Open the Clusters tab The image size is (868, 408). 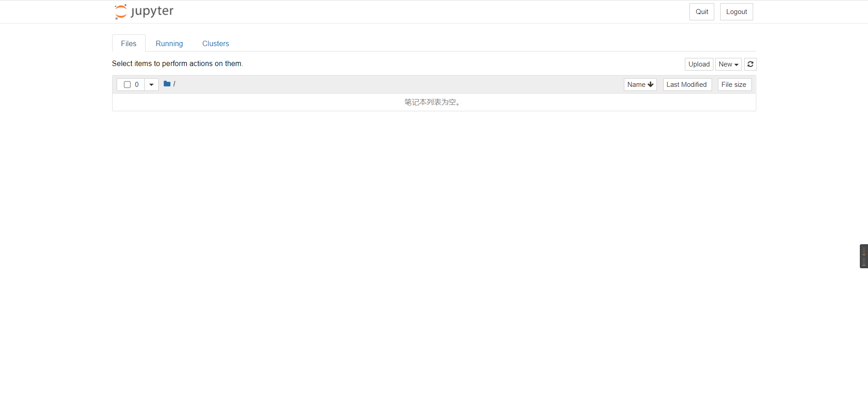(x=216, y=43)
